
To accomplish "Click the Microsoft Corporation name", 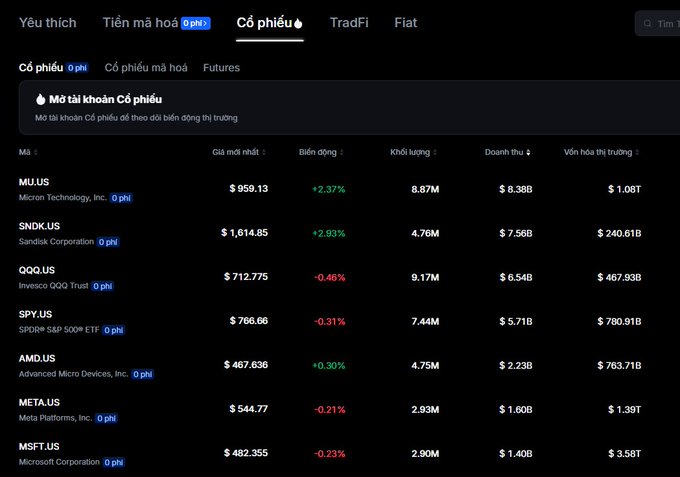I will tap(59, 462).
